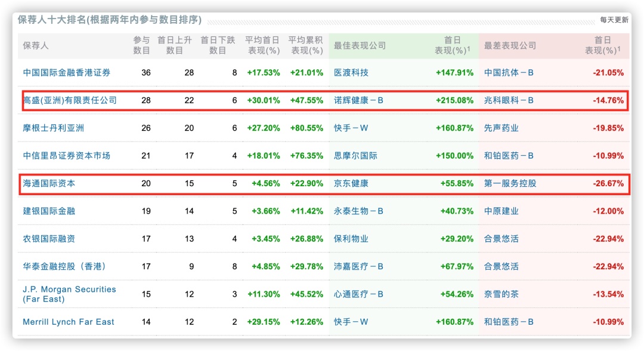This screenshot has height=351, width=644.
Task: Open sponsor 中国国际金融香港证券
Action: (67, 73)
